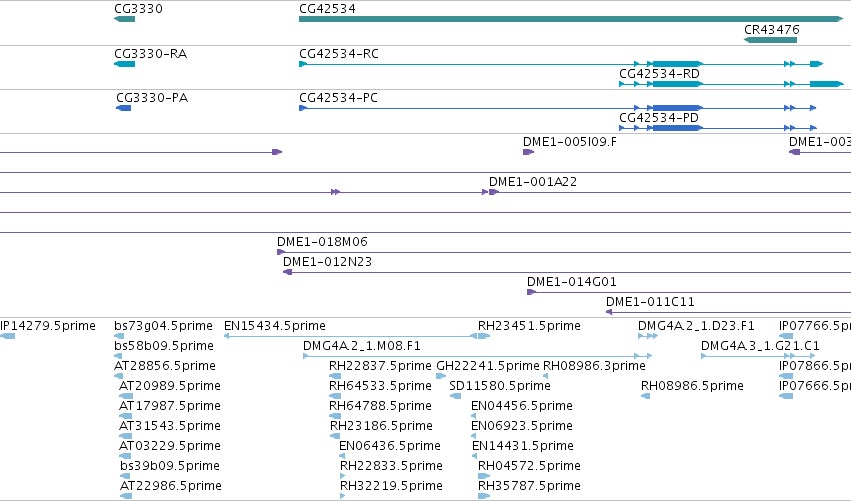Select the AT28856.5prime EST label
Viewport: 851px width, 501px height.
(164, 366)
